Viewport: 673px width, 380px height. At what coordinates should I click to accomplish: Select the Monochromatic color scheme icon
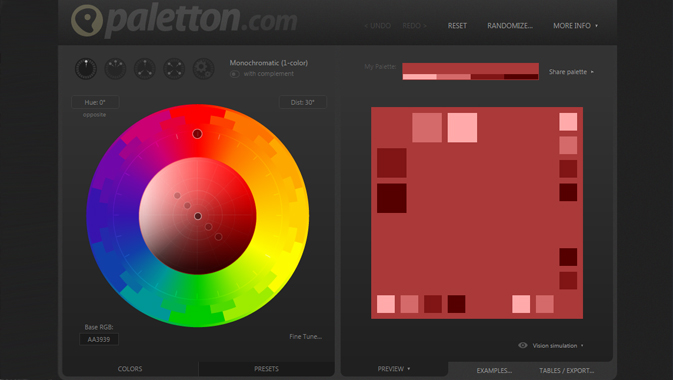[x=86, y=69]
